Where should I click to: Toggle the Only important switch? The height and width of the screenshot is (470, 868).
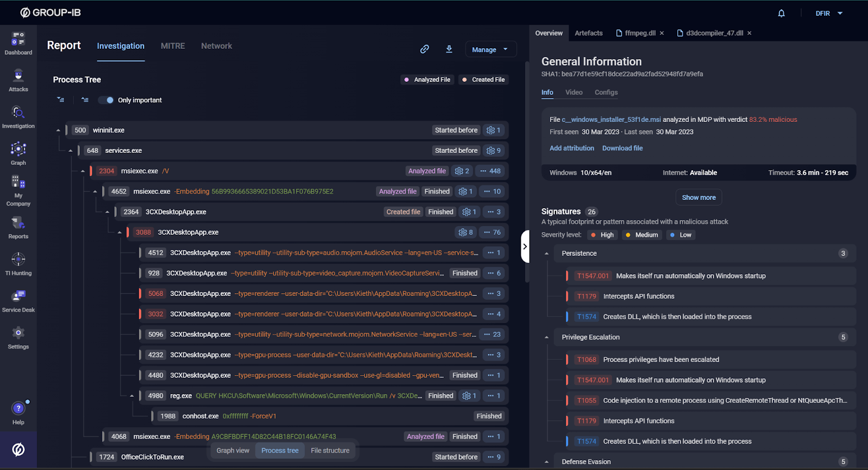107,100
